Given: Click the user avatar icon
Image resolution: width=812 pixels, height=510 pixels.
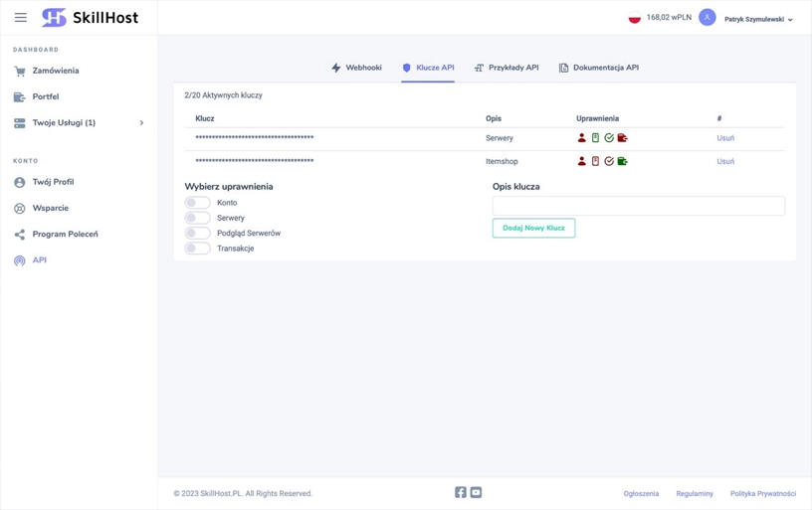Looking at the screenshot, I should pyautogui.click(x=707, y=18).
